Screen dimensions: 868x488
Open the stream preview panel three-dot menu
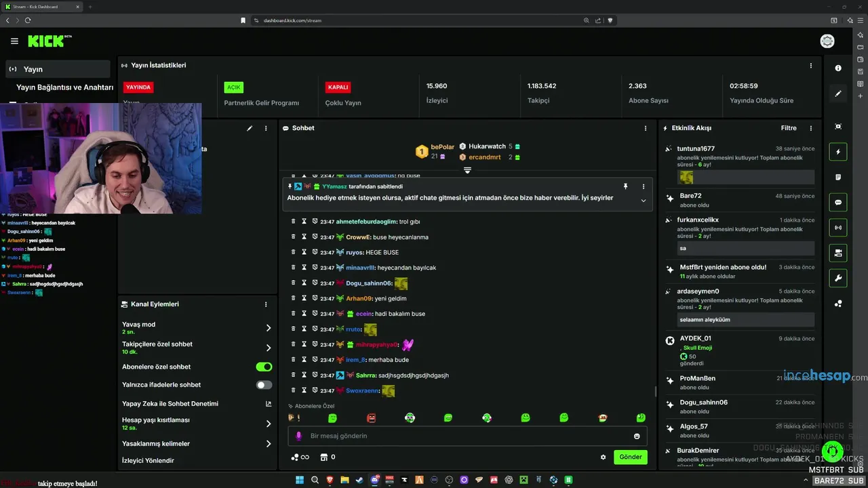[266, 128]
